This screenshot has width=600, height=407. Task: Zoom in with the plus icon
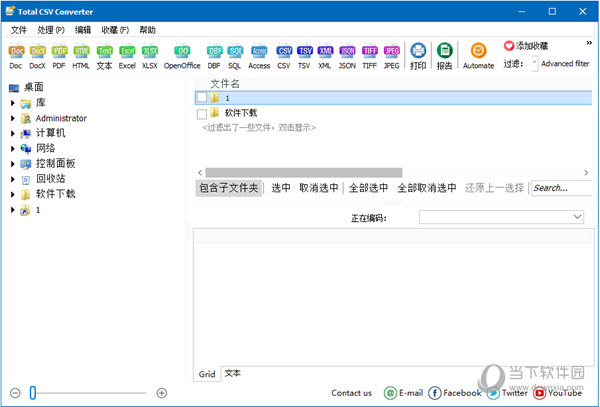(x=162, y=393)
